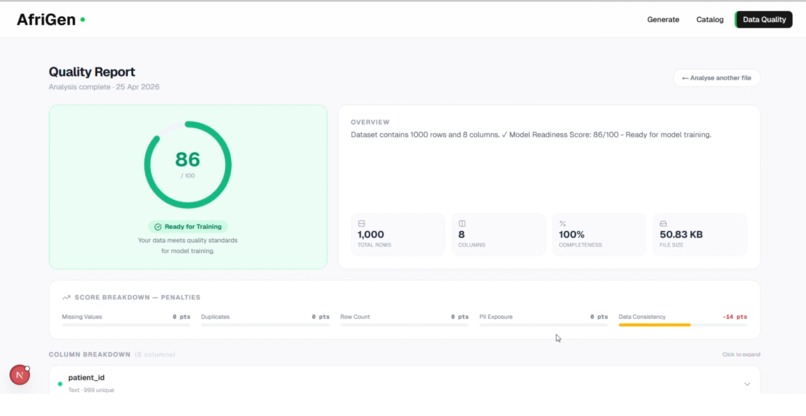
Task: Open the Generate page
Action: pyautogui.click(x=663, y=20)
